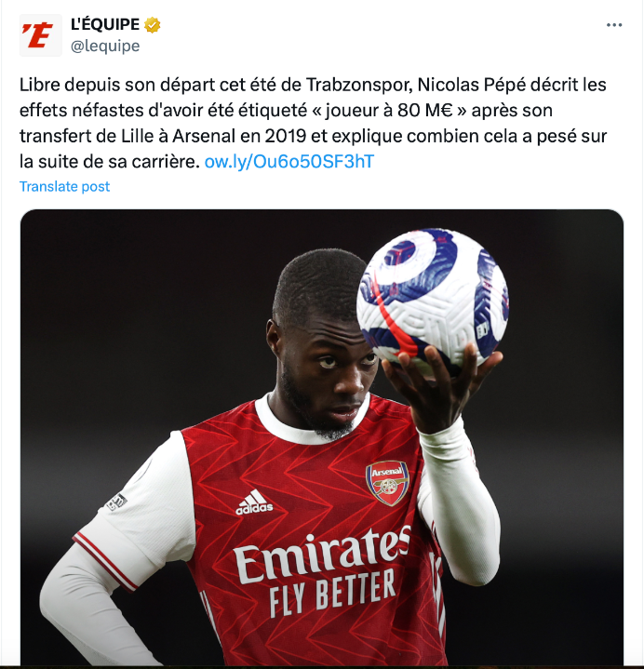This screenshot has height=669, width=644.
Task: Click the Emirates sponsor wordmark
Action: tap(322, 554)
